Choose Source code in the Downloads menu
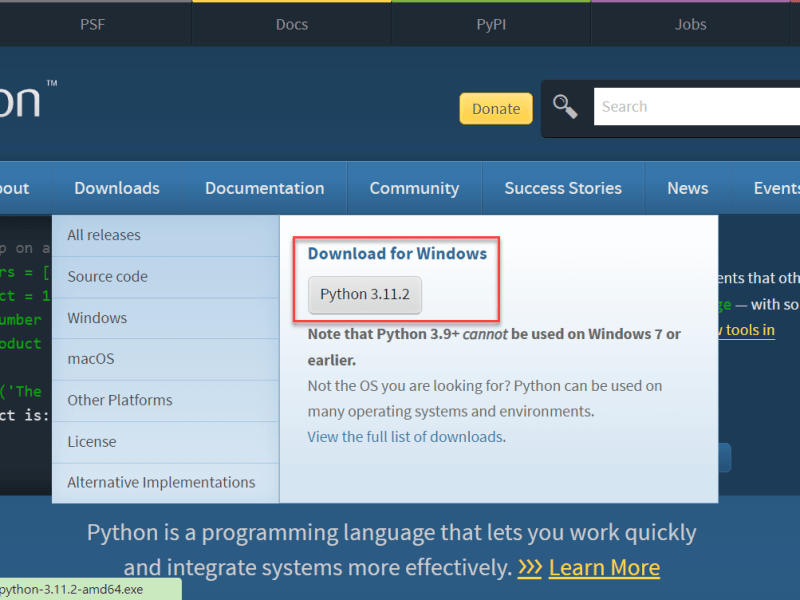This screenshot has height=600, width=800. (x=107, y=276)
